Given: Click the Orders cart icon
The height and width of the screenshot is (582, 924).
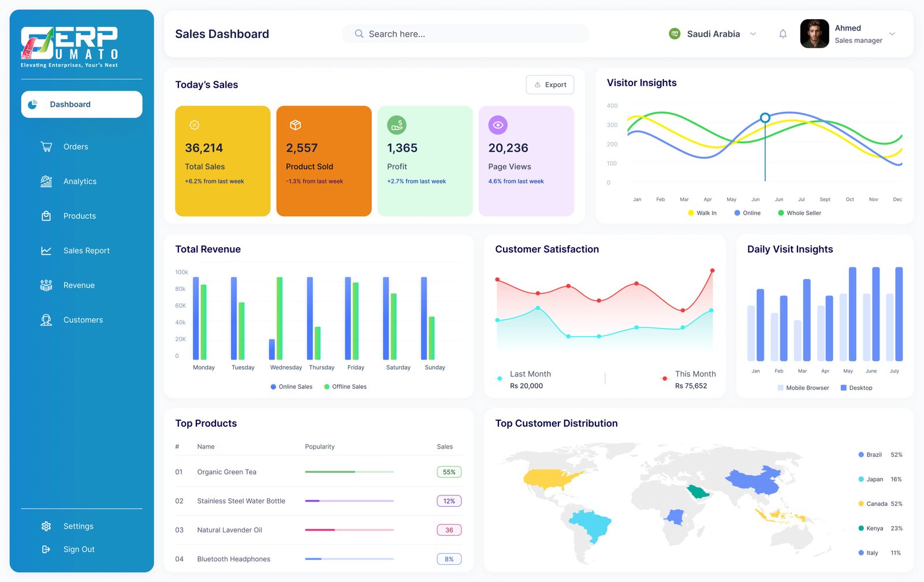Looking at the screenshot, I should [x=46, y=147].
